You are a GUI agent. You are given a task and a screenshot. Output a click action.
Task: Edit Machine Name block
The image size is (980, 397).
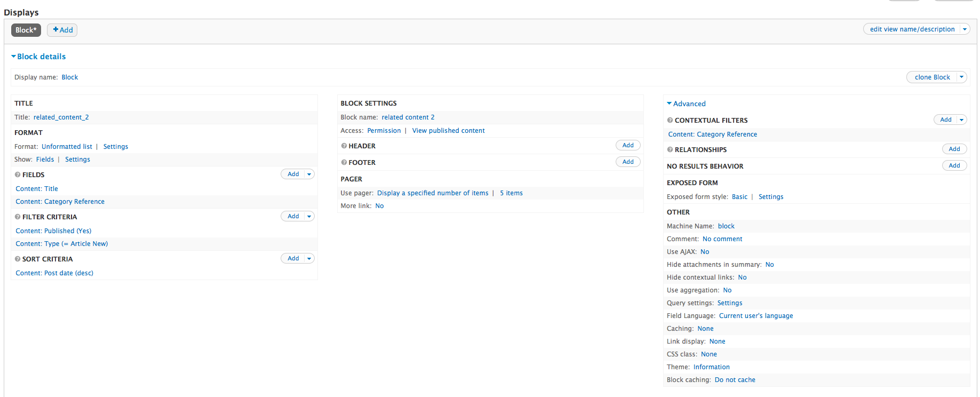point(726,226)
